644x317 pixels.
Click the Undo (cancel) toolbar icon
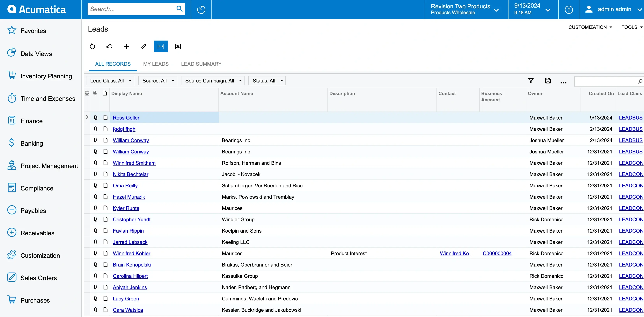pos(109,46)
